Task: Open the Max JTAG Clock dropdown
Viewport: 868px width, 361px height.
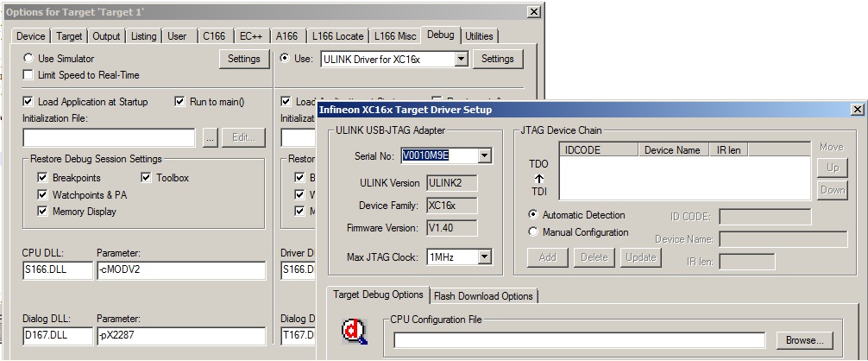Action: click(x=484, y=256)
